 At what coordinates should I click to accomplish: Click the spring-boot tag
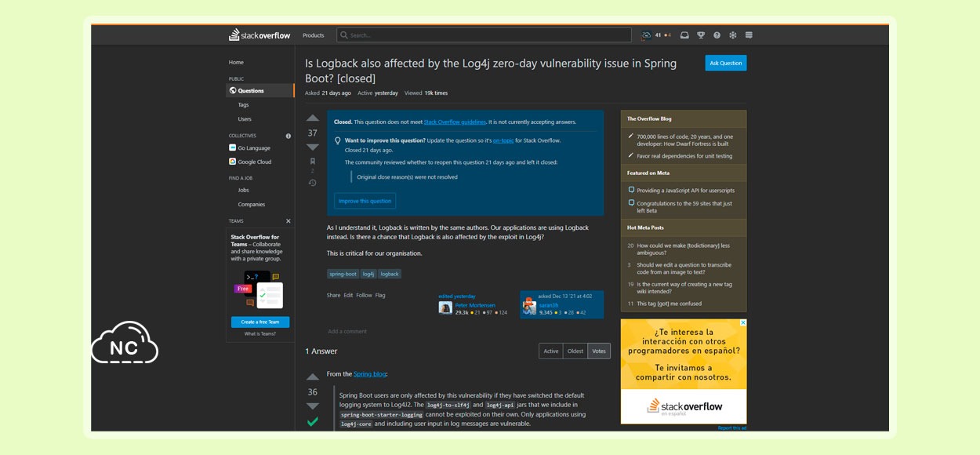coord(343,274)
